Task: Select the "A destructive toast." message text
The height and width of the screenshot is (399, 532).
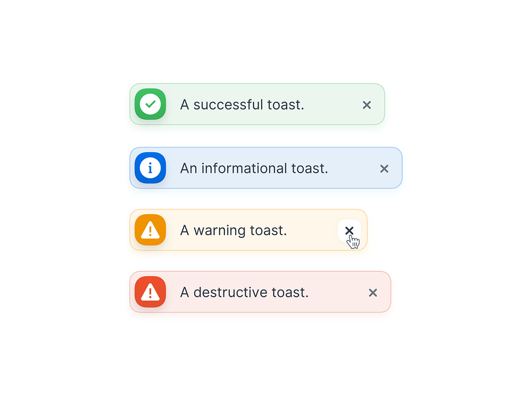Action: tap(245, 292)
